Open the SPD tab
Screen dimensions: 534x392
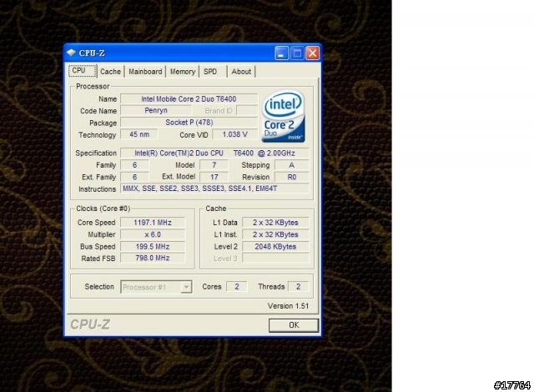click(x=213, y=72)
